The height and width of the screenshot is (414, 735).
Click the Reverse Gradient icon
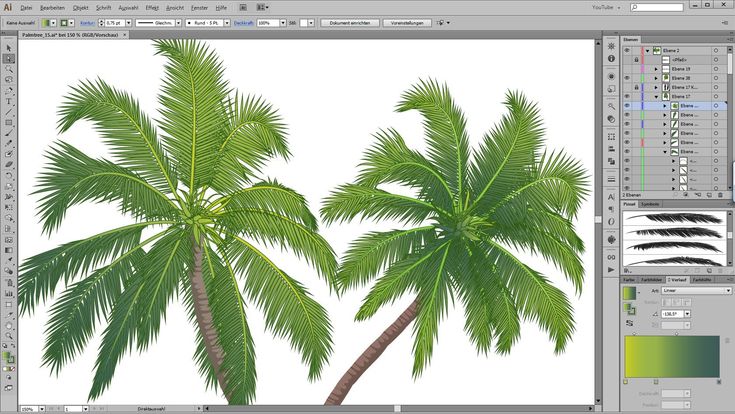(630, 324)
